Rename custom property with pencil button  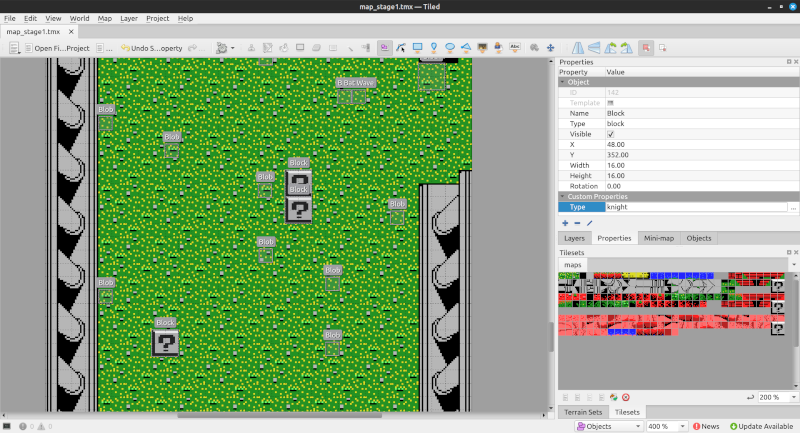point(589,223)
